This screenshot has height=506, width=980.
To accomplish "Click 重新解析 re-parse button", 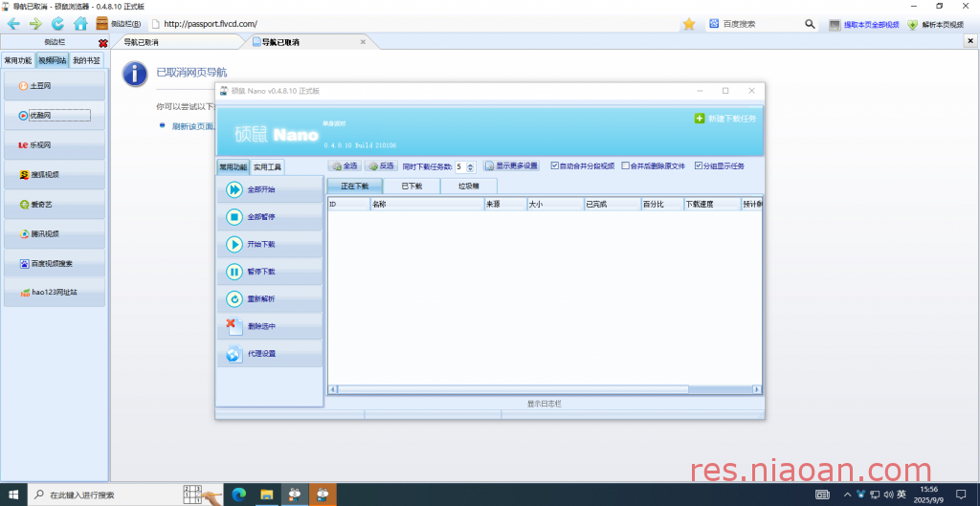I will coord(269,299).
